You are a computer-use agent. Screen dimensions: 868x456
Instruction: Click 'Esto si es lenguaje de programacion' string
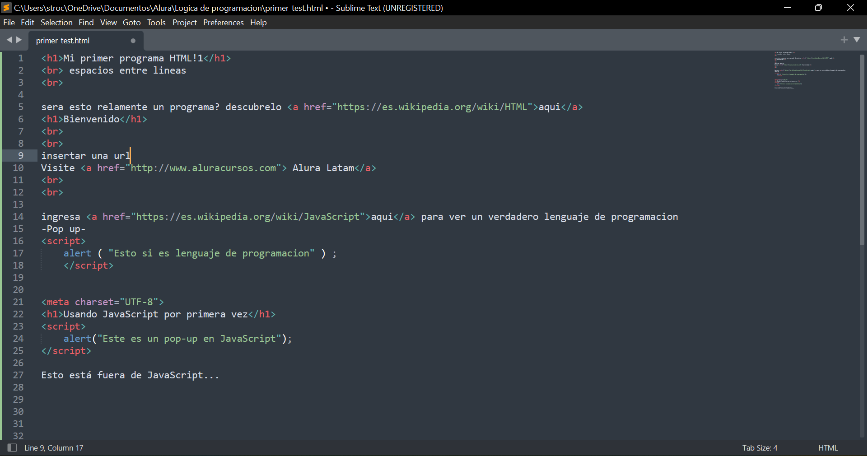pos(211,253)
